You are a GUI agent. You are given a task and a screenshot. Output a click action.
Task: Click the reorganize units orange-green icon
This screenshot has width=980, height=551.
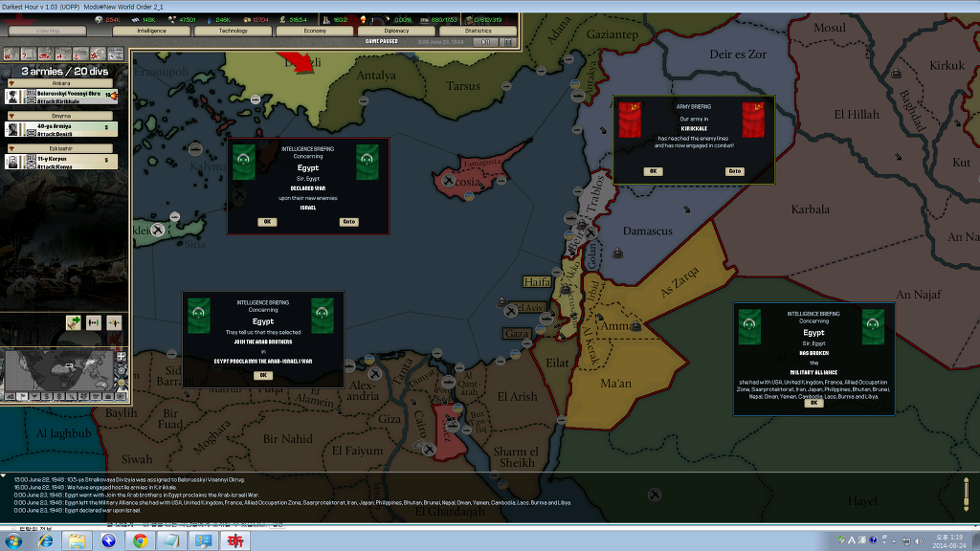click(114, 322)
